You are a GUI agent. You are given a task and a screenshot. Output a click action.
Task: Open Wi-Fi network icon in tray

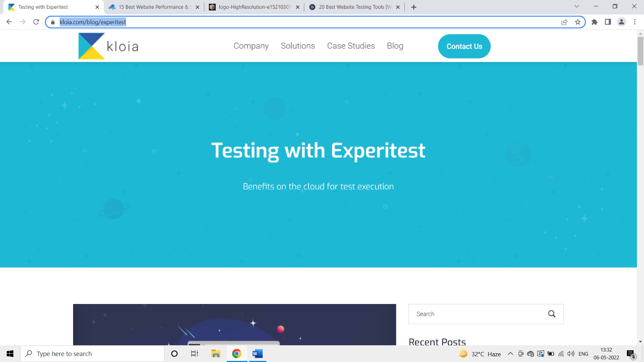point(561,354)
